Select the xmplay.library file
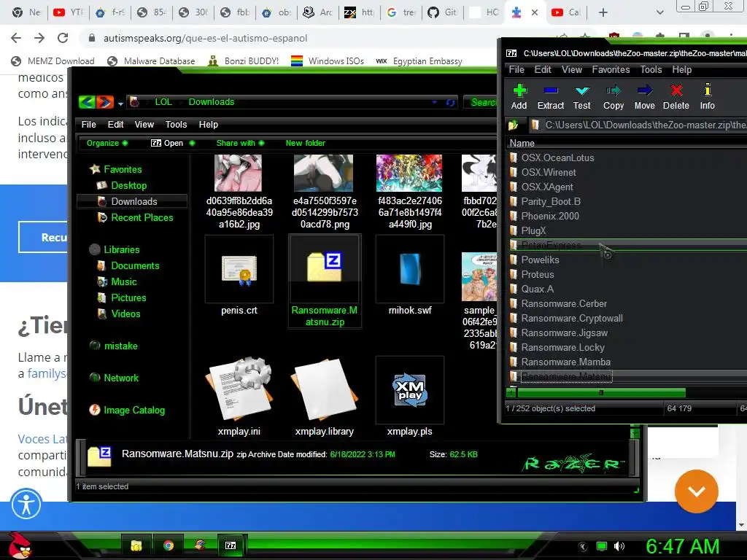 325,397
